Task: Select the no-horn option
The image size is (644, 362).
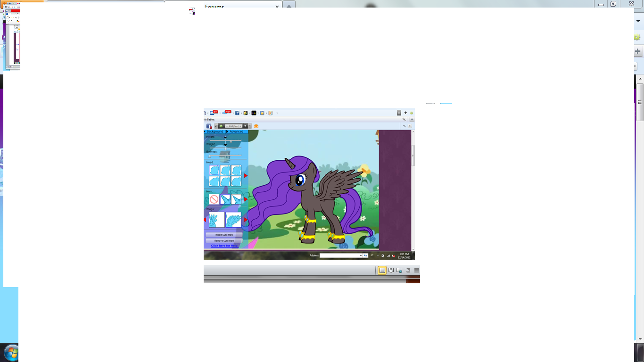Action: (214, 199)
